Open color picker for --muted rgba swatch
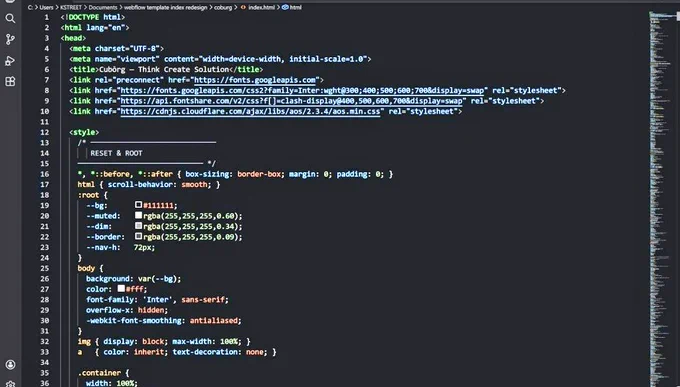The width and height of the screenshot is (680, 387). coord(138,215)
